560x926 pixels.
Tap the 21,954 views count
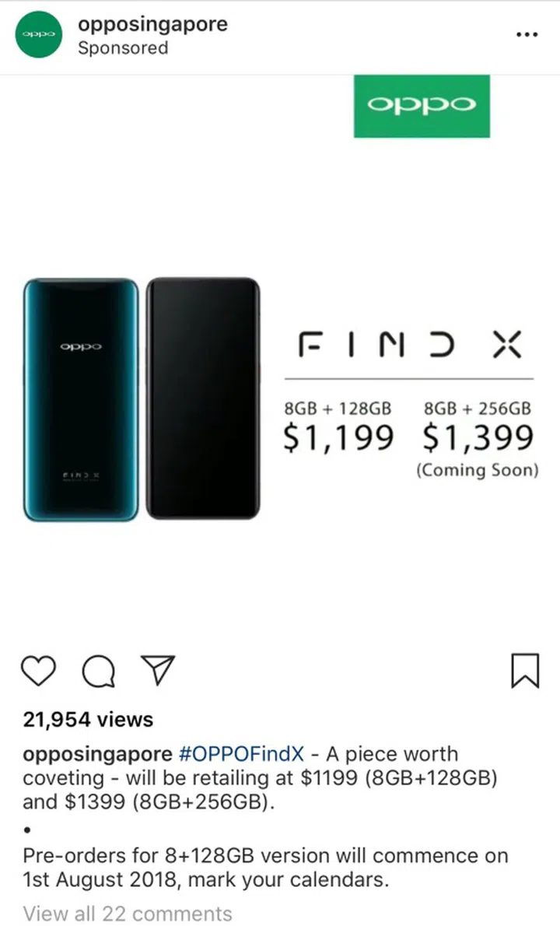[88, 719]
